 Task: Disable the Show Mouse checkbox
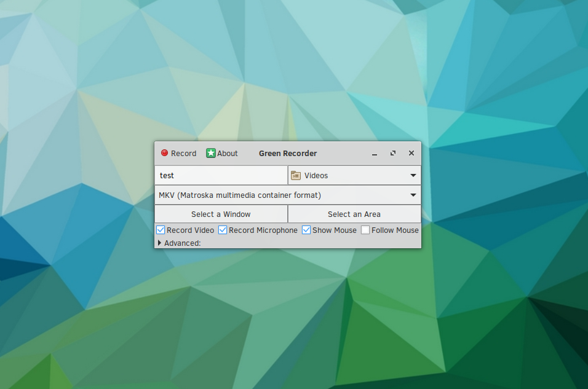pyautogui.click(x=306, y=230)
